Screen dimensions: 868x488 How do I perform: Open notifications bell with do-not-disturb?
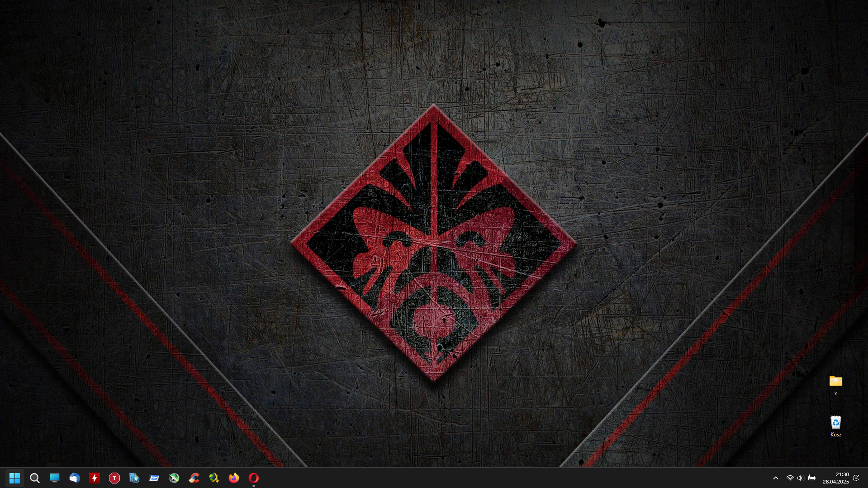click(856, 478)
